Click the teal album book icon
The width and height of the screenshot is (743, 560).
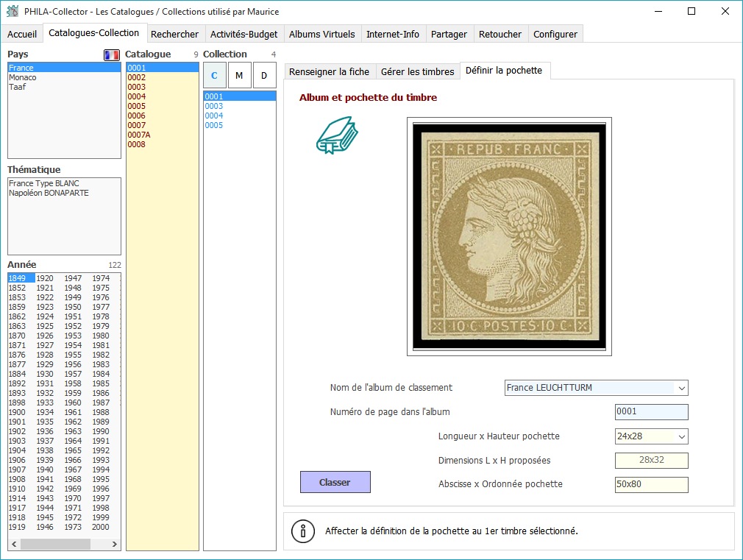337,135
